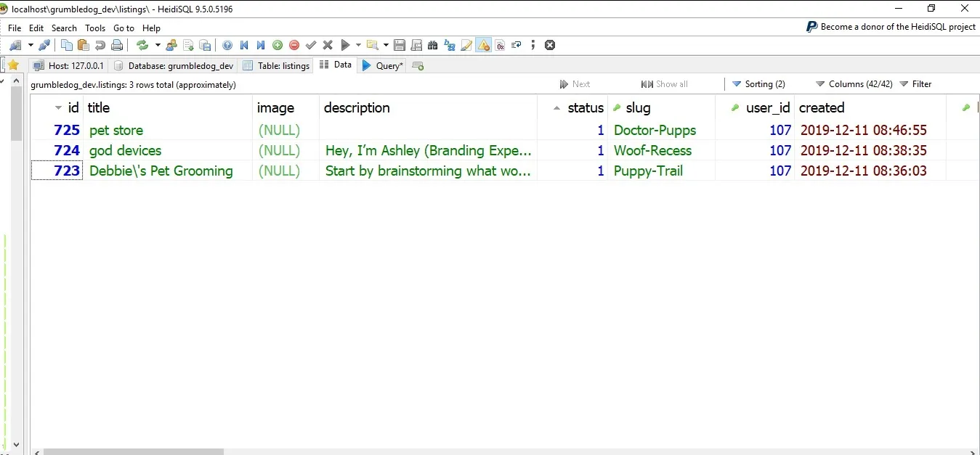The height and width of the screenshot is (455, 980).
Task: Switch to the Query* tab
Action: (382, 65)
